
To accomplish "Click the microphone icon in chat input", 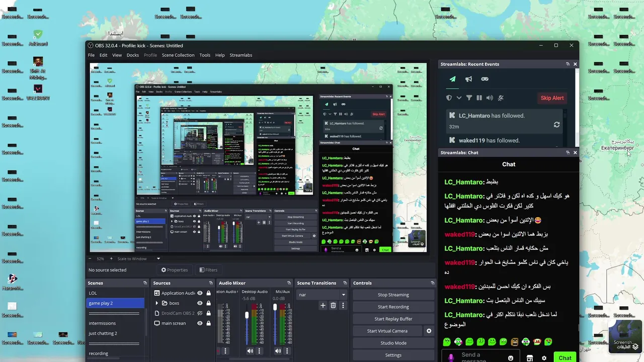I will pyautogui.click(x=451, y=357).
